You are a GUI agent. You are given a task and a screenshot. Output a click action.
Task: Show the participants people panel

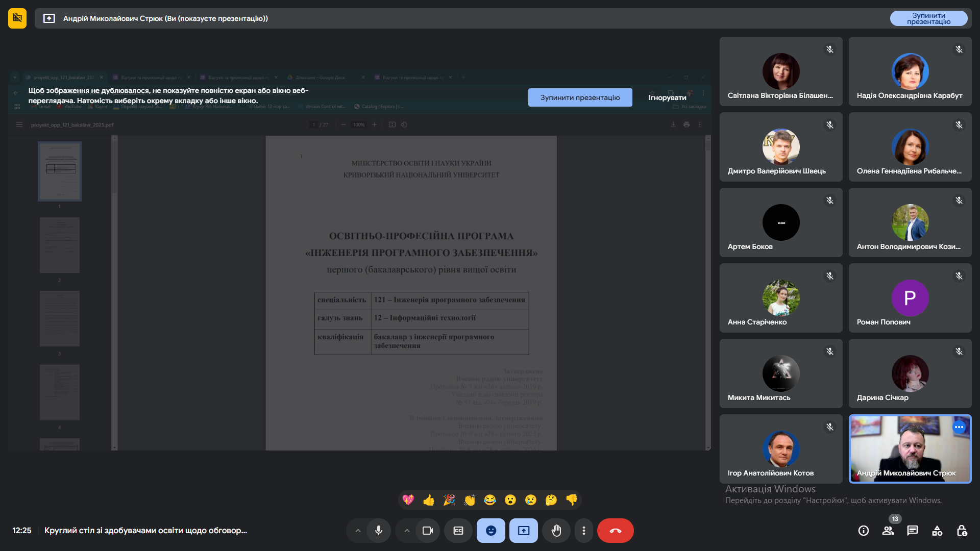tap(888, 531)
